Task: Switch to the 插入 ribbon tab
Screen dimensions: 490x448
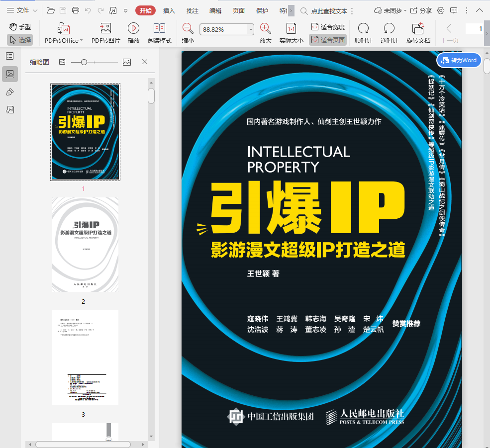Action: 169,10
